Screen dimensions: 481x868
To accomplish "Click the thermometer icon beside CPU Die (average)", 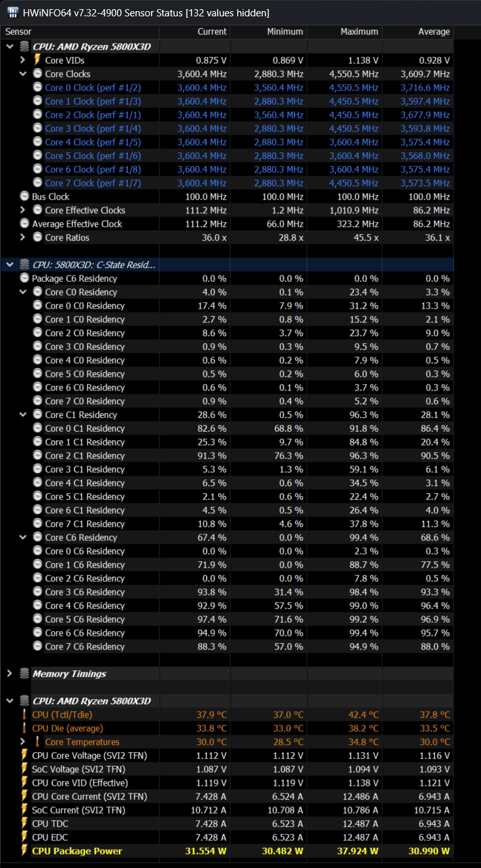I will [x=24, y=728].
